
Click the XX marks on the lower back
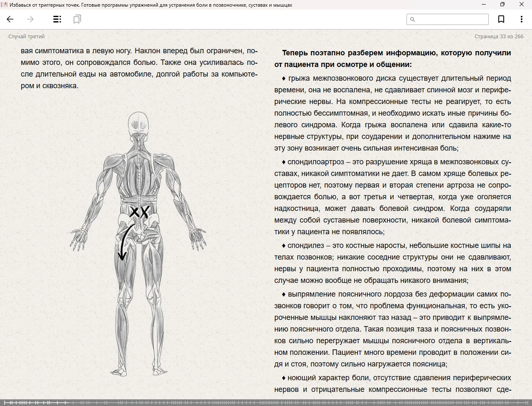(x=139, y=212)
